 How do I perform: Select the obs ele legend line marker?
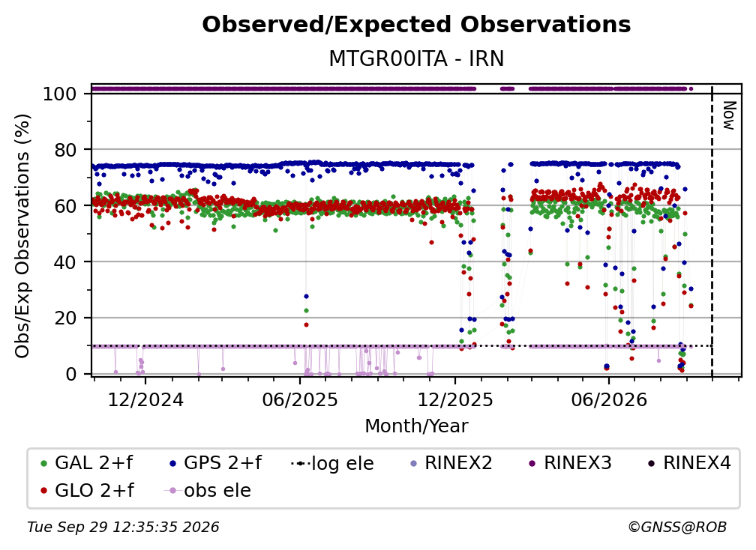(x=173, y=491)
